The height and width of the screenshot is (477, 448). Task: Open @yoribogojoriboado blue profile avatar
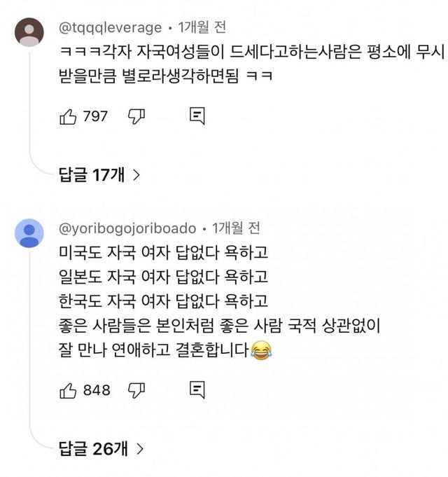tap(29, 233)
